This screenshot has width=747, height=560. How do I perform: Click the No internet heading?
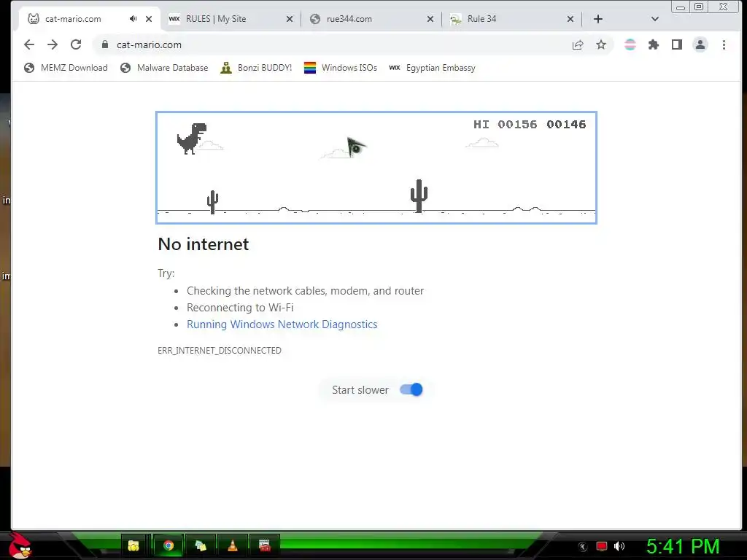coord(204,244)
